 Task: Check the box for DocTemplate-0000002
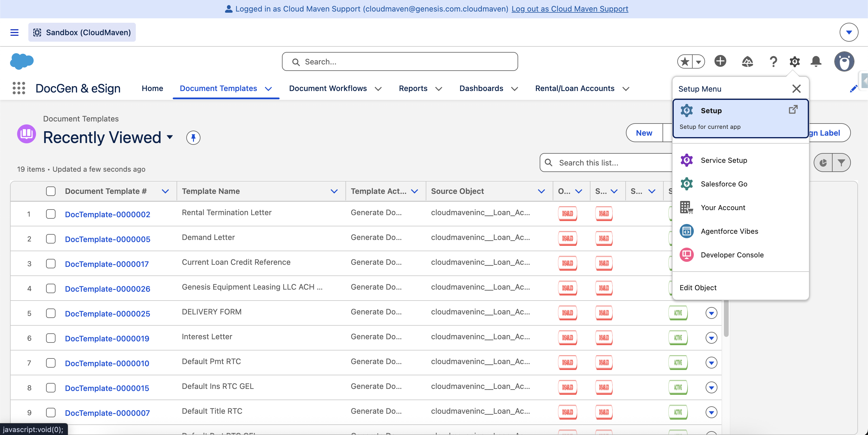coord(50,214)
